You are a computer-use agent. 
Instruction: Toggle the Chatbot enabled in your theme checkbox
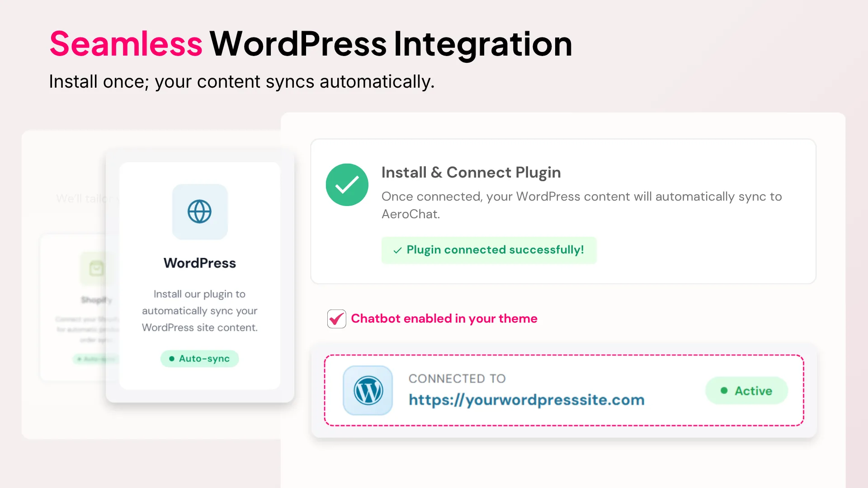[337, 319]
